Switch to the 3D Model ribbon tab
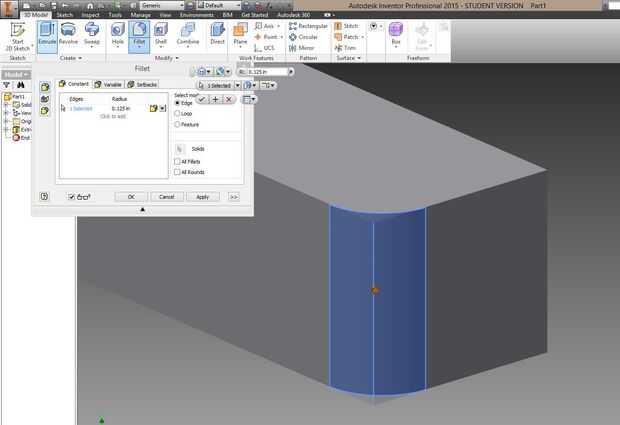The image size is (620, 425). [x=36, y=15]
